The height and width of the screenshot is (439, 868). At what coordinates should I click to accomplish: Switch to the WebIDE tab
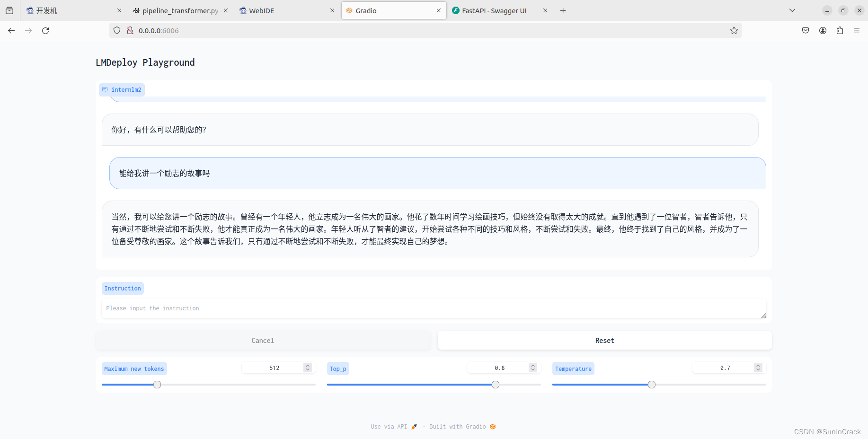pos(286,10)
